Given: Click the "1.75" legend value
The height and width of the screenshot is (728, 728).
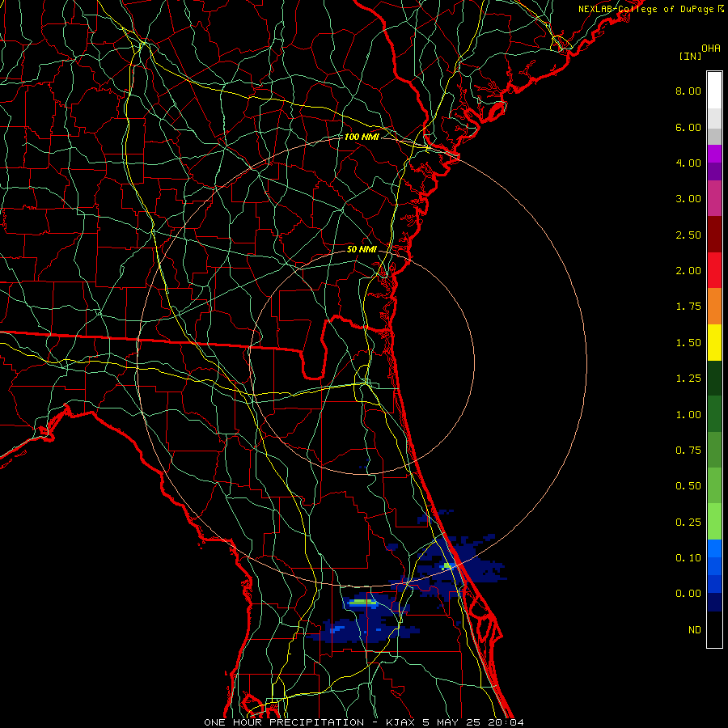Looking at the screenshot, I should coord(688,307).
